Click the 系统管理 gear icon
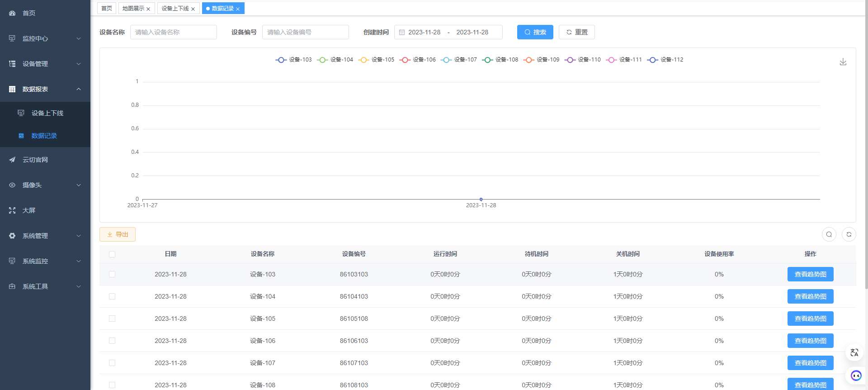 coord(12,236)
